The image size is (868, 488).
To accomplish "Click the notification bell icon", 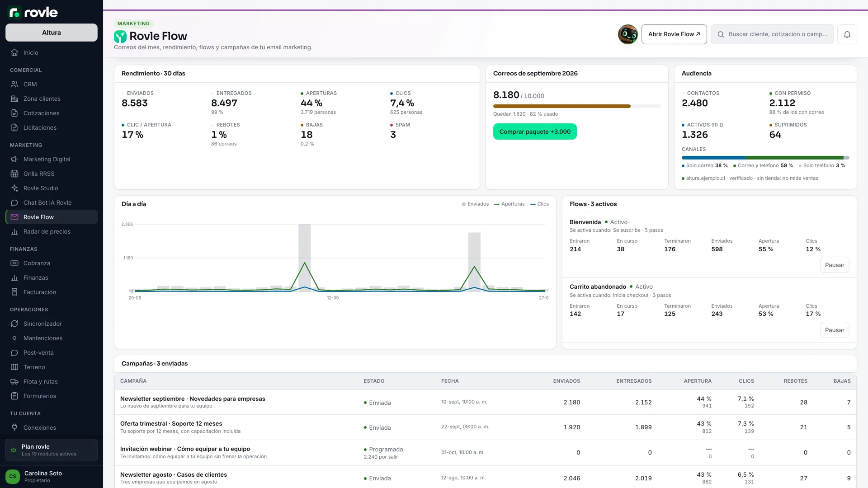I will (x=847, y=34).
